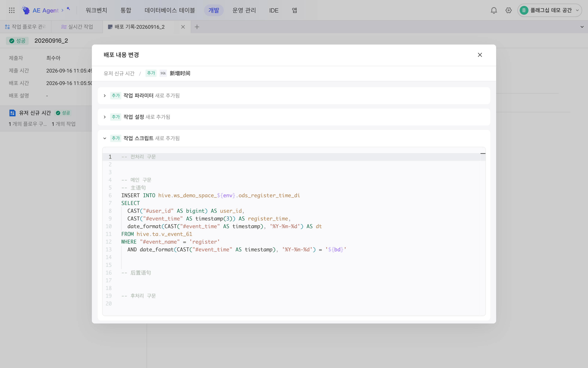588x368 pixels.
Task: Click the FROM hive.ta.v_event_61 code line
Action: 157,234
